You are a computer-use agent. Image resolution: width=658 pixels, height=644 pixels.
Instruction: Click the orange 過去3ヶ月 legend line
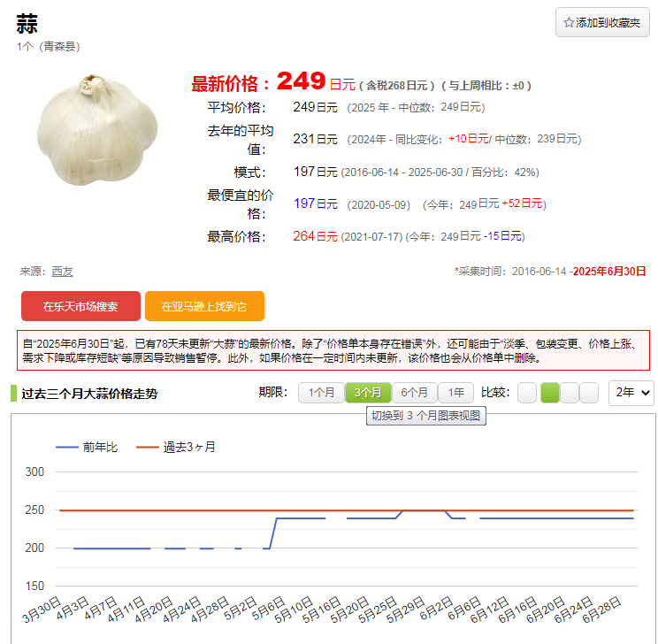pos(147,447)
